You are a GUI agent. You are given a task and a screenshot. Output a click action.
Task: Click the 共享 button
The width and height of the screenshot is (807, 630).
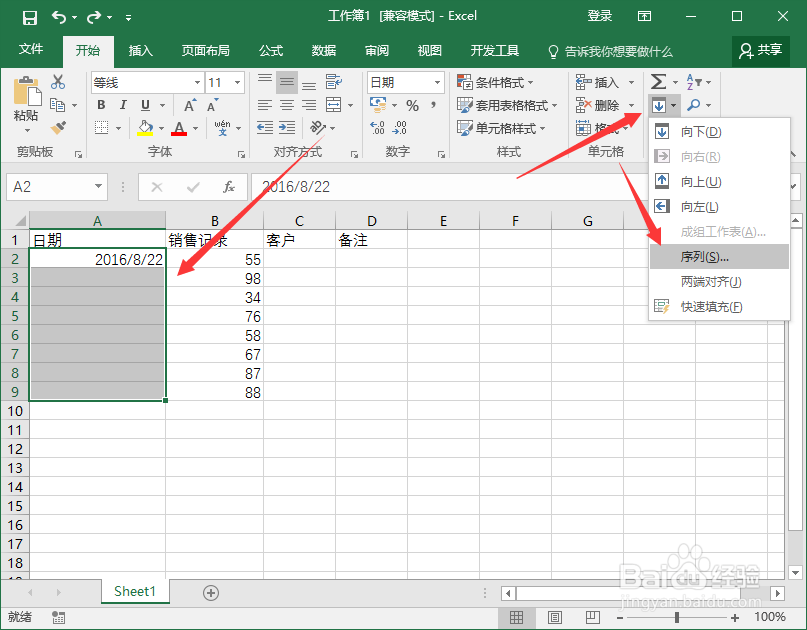click(761, 51)
